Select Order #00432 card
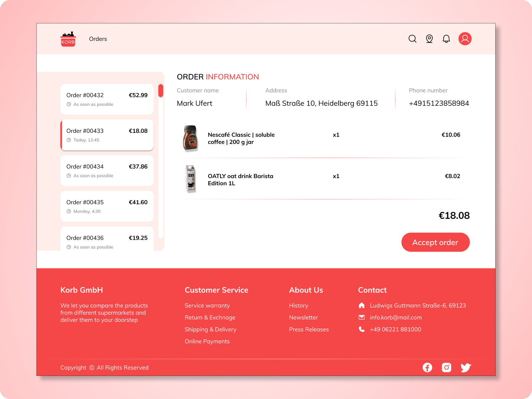532x399 pixels. tap(107, 99)
